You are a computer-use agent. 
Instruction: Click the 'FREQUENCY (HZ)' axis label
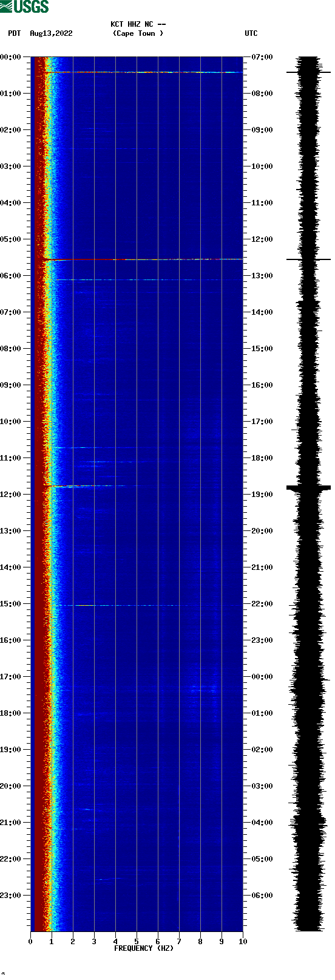(144, 948)
